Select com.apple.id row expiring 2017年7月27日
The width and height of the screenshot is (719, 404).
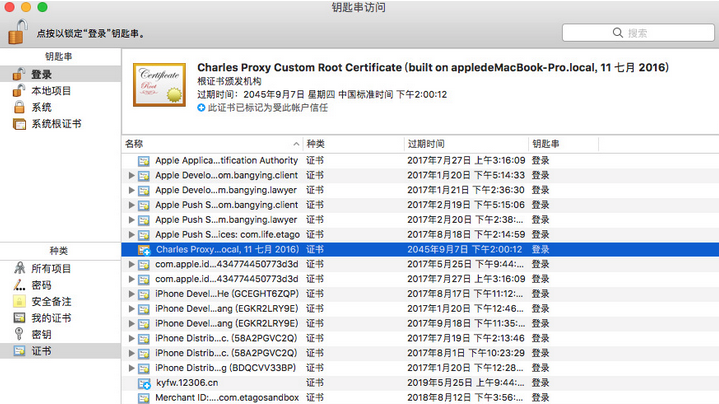[x=420, y=279]
